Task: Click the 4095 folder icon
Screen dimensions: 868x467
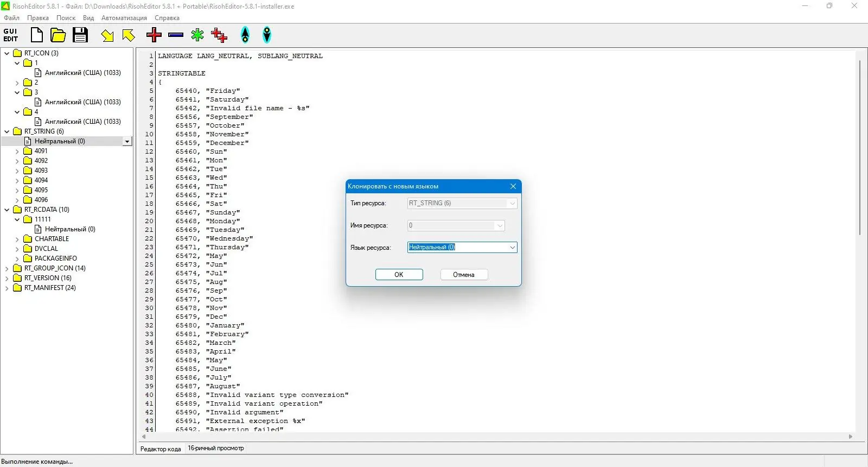Action: [x=28, y=190]
